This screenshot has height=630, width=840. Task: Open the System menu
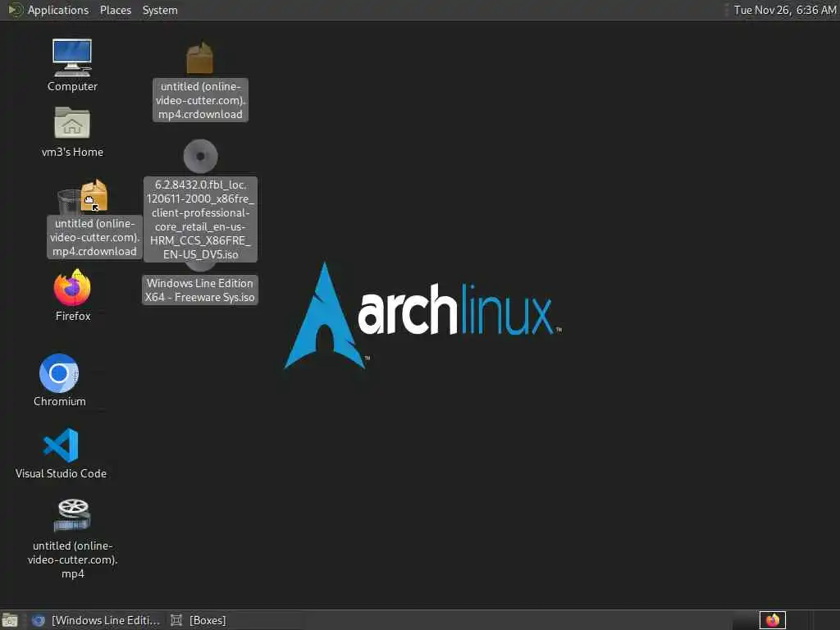click(160, 10)
